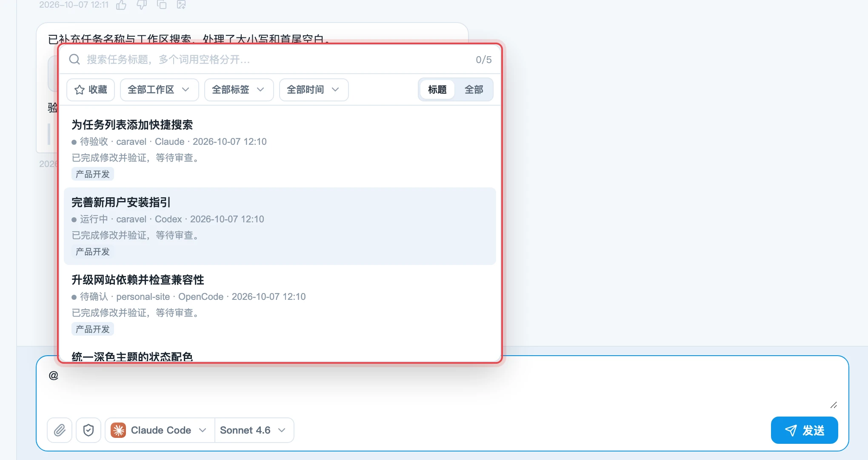Open the 全部工作区 workspace dropdown
The width and height of the screenshot is (868, 460).
[x=159, y=89]
